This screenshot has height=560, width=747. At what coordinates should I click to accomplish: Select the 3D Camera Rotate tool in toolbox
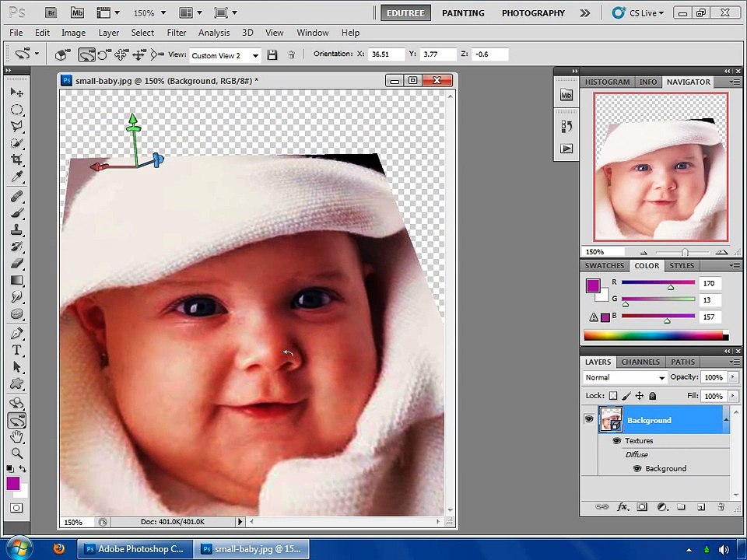pyautogui.click(x=16, y=420)
